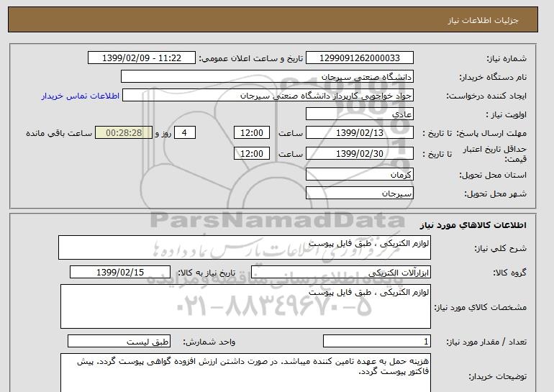Screen dimensions: 554x392
Task: Click goods specifications text area
Action: click(245, 306)
